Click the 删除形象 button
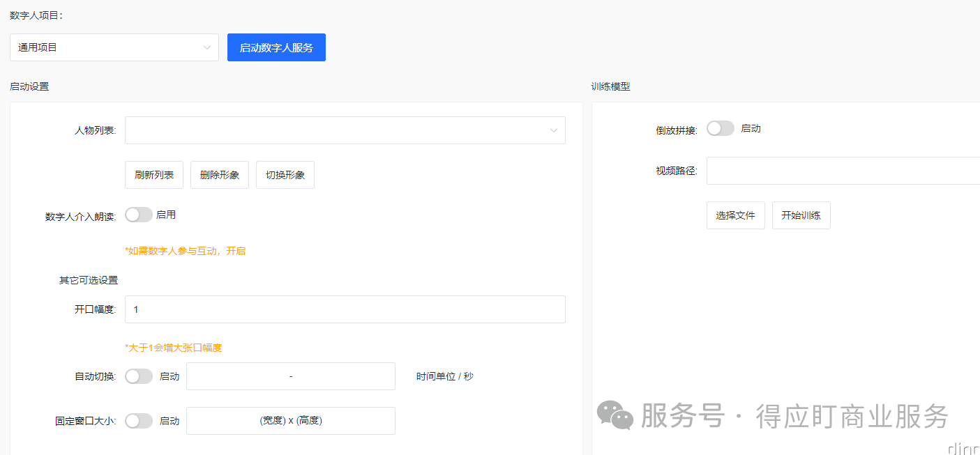Viewport: 980px width, 455px height. coord(219,174)
